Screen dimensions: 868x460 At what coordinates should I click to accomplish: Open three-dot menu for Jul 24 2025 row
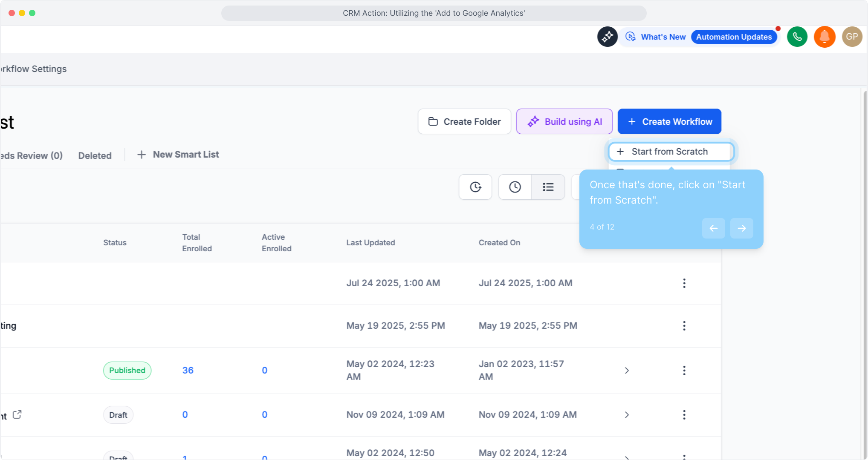click(684, 283)
